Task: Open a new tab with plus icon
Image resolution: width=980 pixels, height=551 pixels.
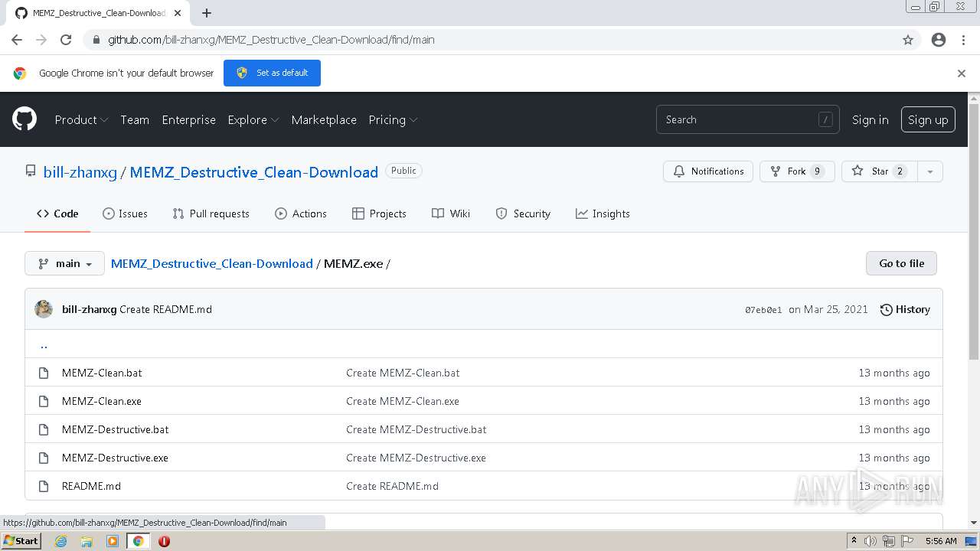Action: tap(207, 13)
